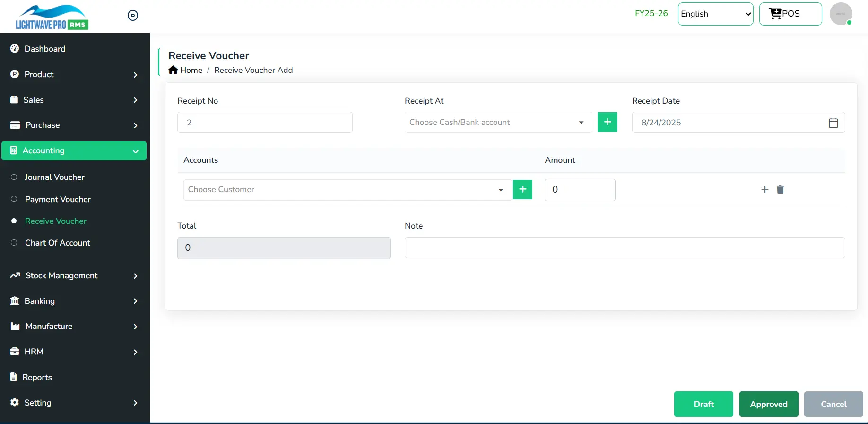Click the Home icon in breadcrumb
868x424 pixels.
click(x=173, y=70)
